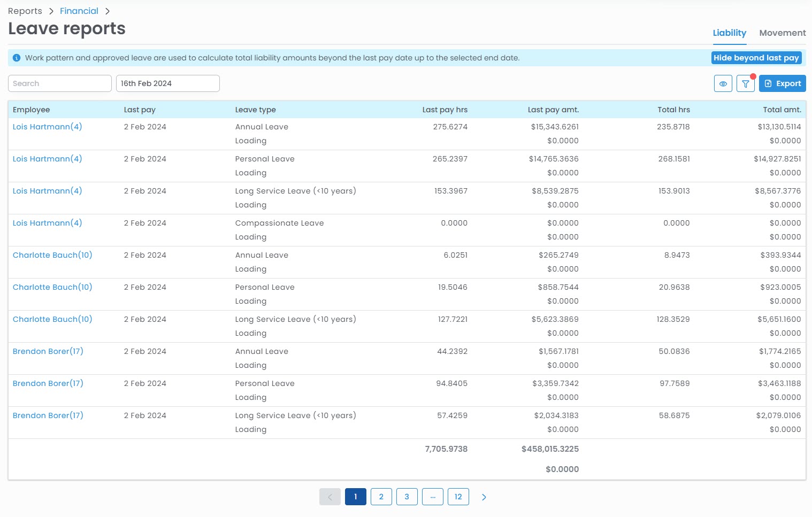Open Brendon Borer(17) Annual Leave row link

tap(48, 351)
